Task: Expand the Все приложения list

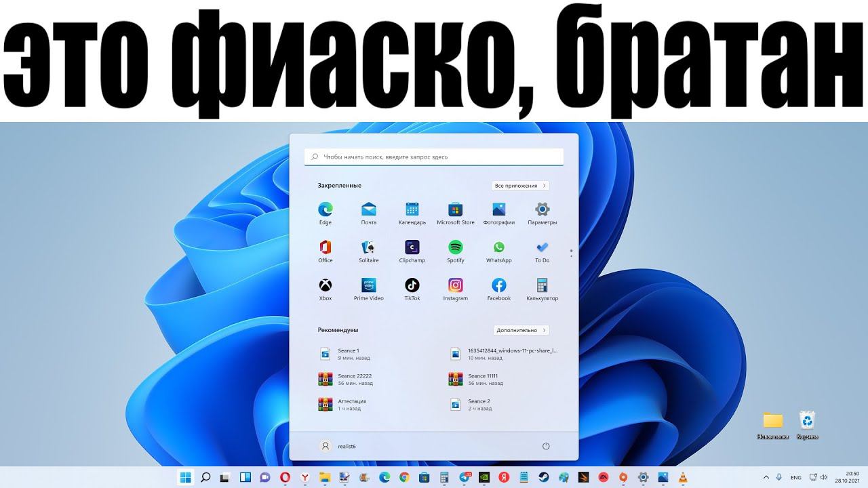Action: tap(520, 186)
